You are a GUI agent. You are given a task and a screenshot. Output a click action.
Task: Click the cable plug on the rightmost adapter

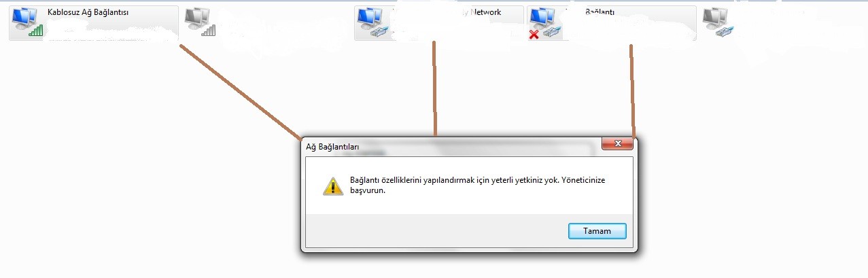coord(726,32)
